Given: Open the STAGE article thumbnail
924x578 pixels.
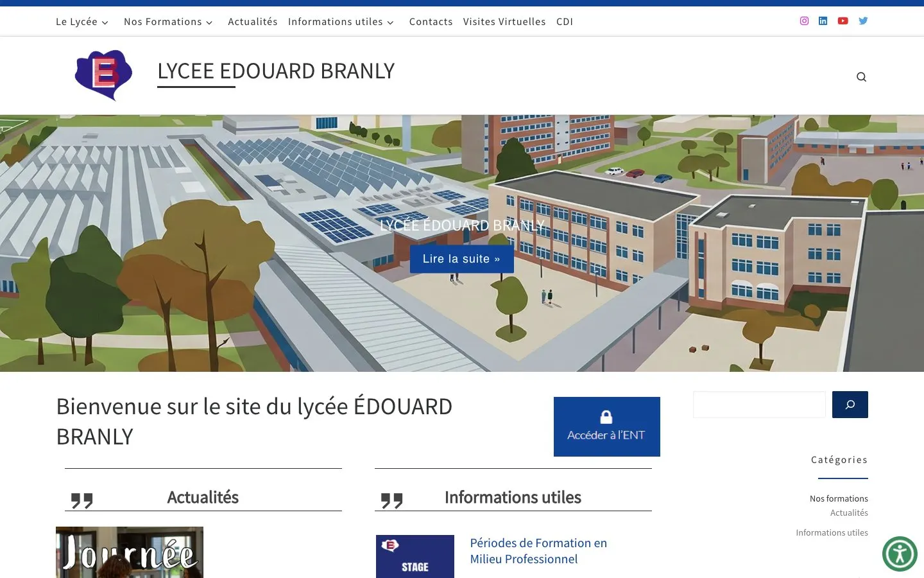Looking at the screenshot, I should click(415, 556).
